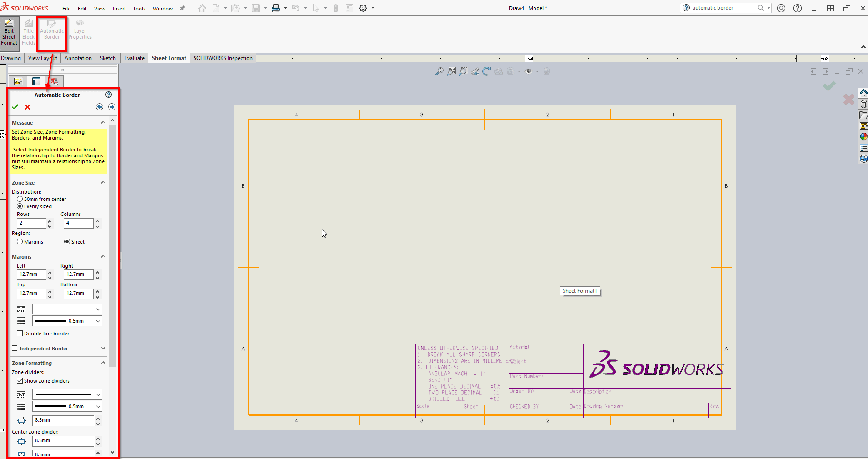The height and width of the screenshot is (459, 868).
Task: Go to next page arrow in panel
Action: (112, 107)
